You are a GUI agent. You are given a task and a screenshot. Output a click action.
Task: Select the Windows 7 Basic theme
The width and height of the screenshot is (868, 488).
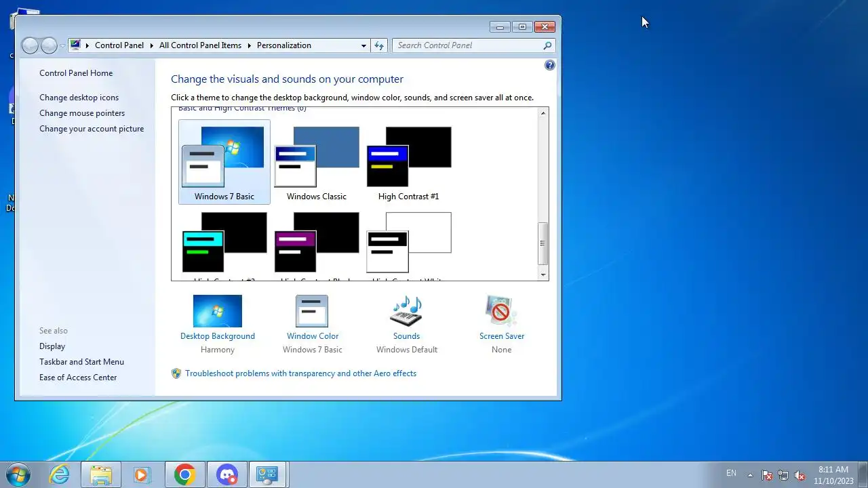click(x=224, y=162)
